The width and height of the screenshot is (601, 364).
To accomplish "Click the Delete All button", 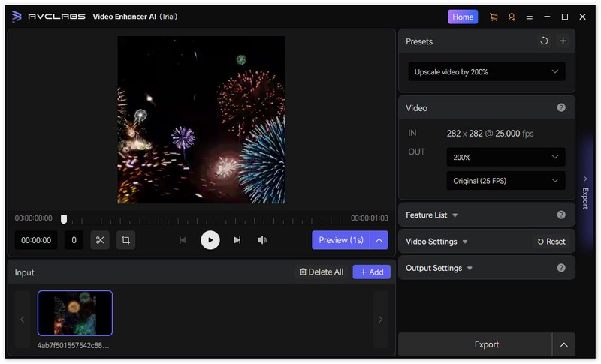I will (322, 272).
